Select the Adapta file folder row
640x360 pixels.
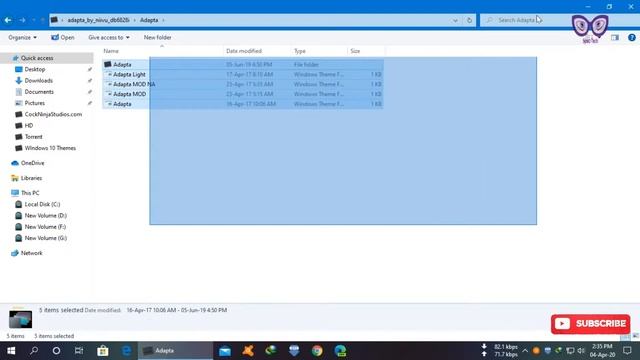click(x=243, y=64)
